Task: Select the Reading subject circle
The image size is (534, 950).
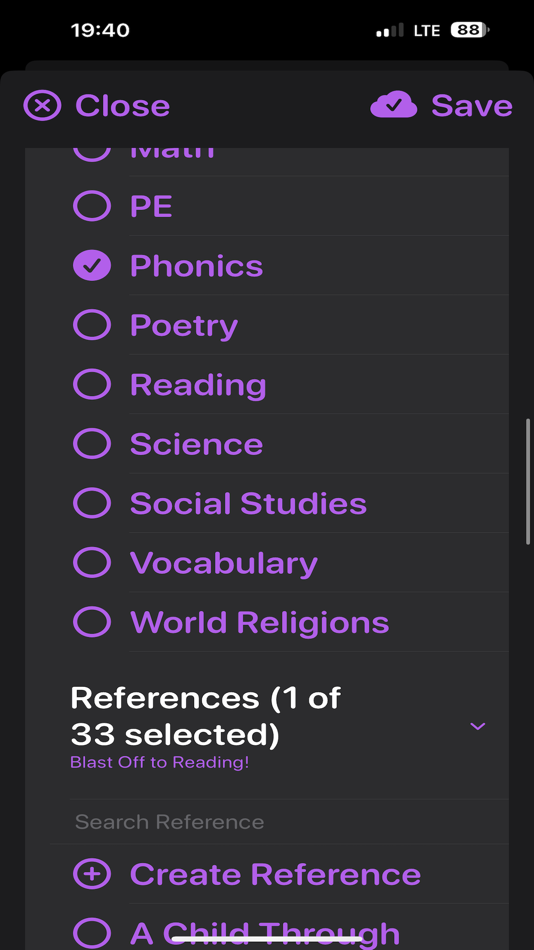Action: click(x=92, y=384)
